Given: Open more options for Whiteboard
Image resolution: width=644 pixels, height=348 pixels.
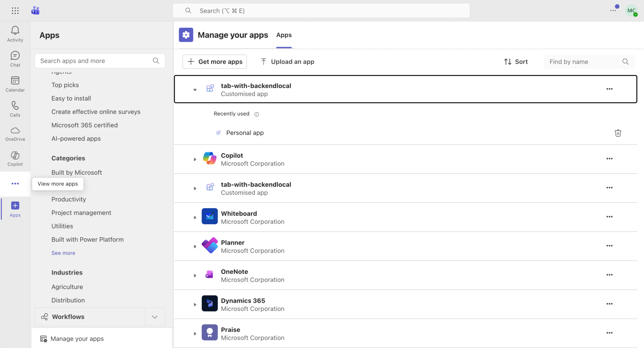Looking at the screenshot, I should [609, 217].
